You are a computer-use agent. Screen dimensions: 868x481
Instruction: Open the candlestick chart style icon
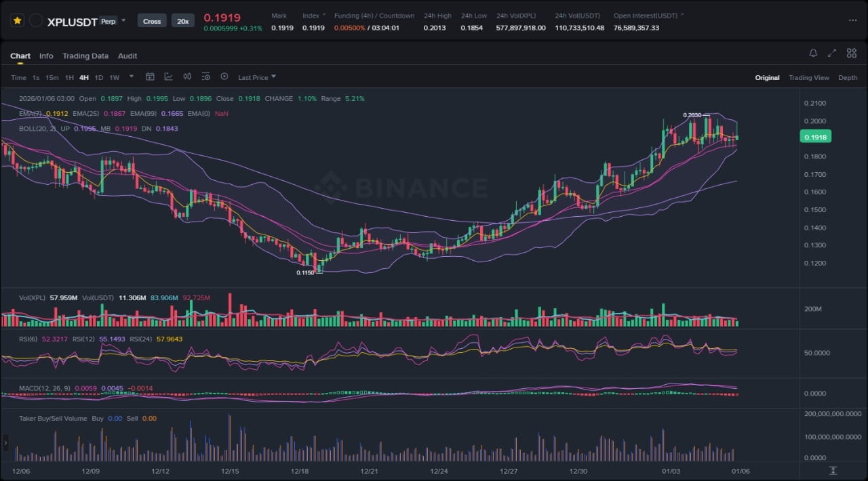coord(187,77)
